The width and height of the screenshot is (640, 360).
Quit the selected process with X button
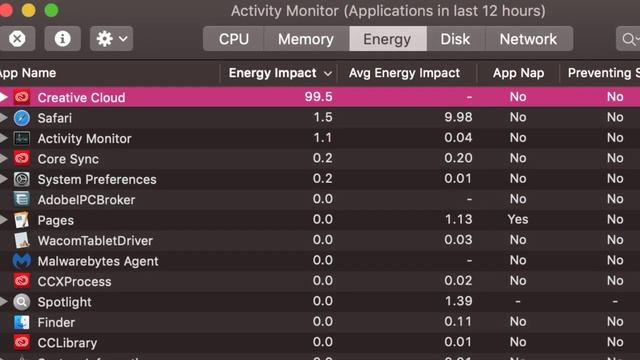coord(17,39)
